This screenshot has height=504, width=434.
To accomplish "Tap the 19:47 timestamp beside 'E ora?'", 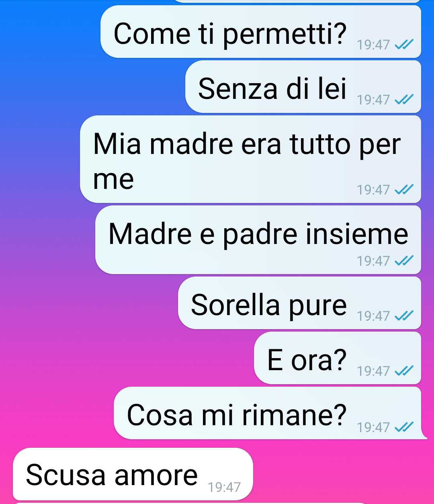I will pos(373,371).
